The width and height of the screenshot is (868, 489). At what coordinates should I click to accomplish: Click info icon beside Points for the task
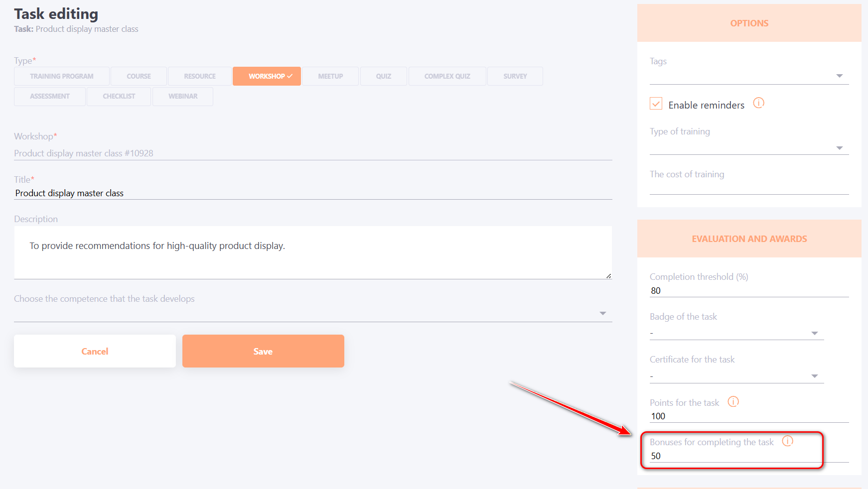click(x=733, y=401)
